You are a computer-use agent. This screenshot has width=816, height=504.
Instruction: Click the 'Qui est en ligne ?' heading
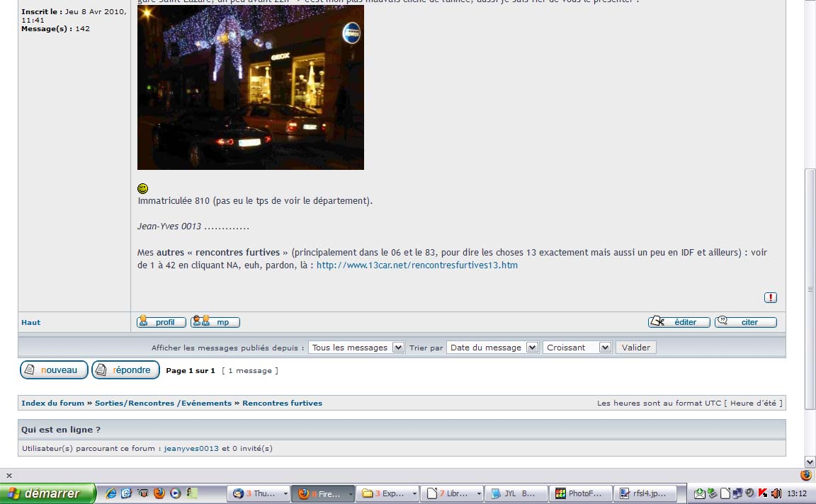click(61, 430)
